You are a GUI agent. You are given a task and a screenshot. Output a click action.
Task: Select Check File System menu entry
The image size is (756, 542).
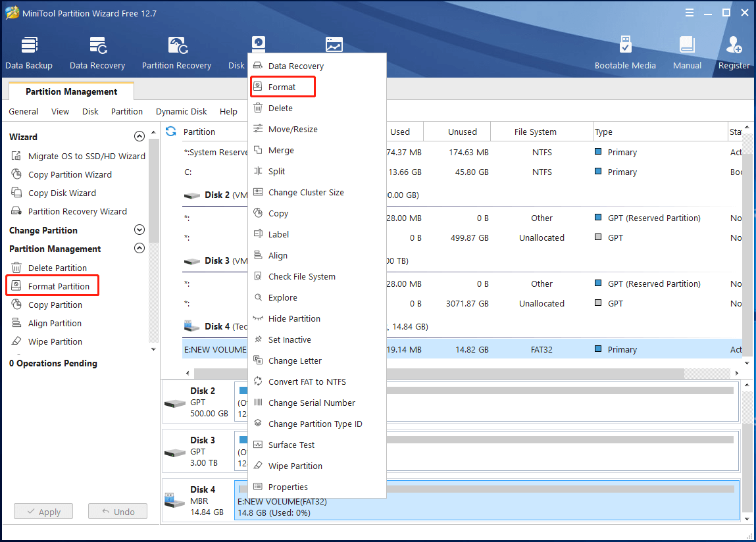(316, 276)
